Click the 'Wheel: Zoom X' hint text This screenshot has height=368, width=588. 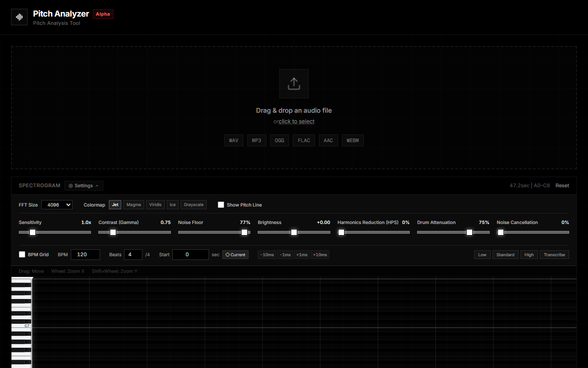[68, 271]
